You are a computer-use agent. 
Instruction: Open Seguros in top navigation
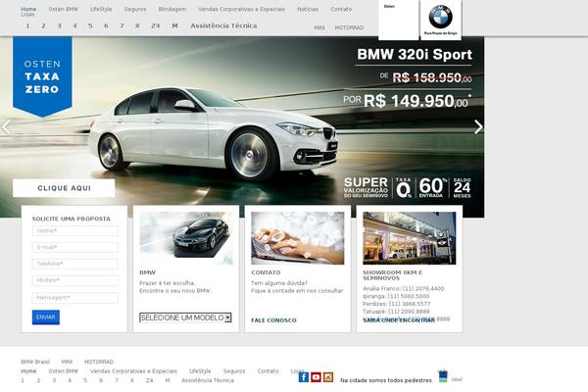click(x=135, y=9)
